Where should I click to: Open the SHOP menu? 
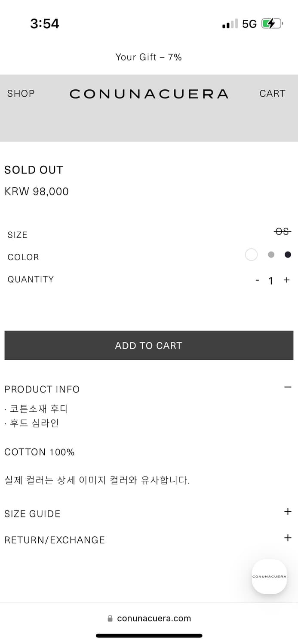(x=21, y=94)
